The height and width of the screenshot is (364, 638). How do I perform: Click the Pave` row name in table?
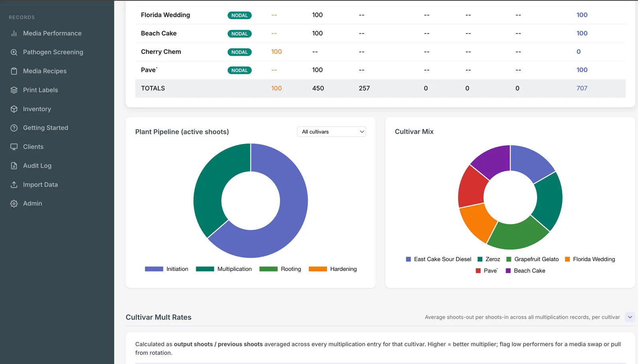pos(149,70)
